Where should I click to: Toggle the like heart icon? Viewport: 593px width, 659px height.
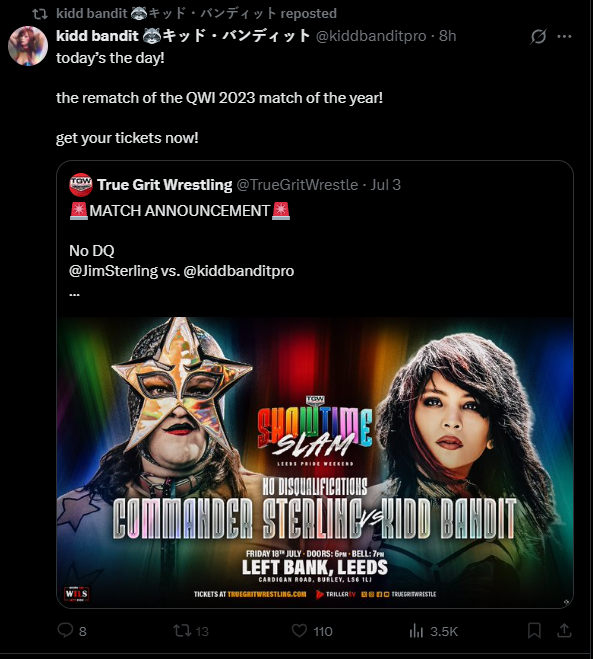pos(299,630)
